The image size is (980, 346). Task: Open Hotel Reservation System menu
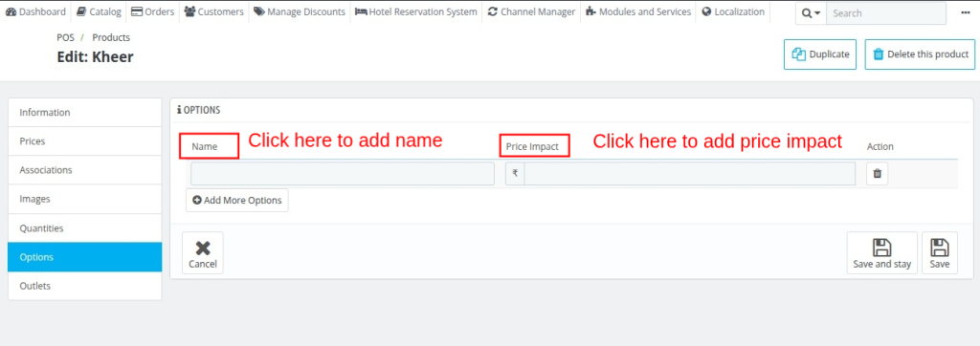(x=415, y=11)
